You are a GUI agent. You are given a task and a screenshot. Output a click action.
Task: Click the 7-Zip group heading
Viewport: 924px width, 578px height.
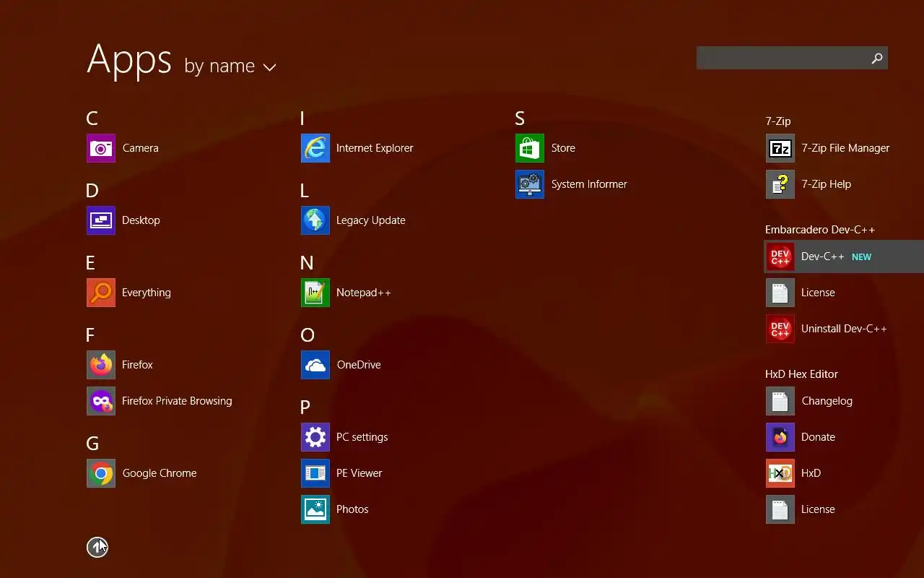click(x=778, y=121)
